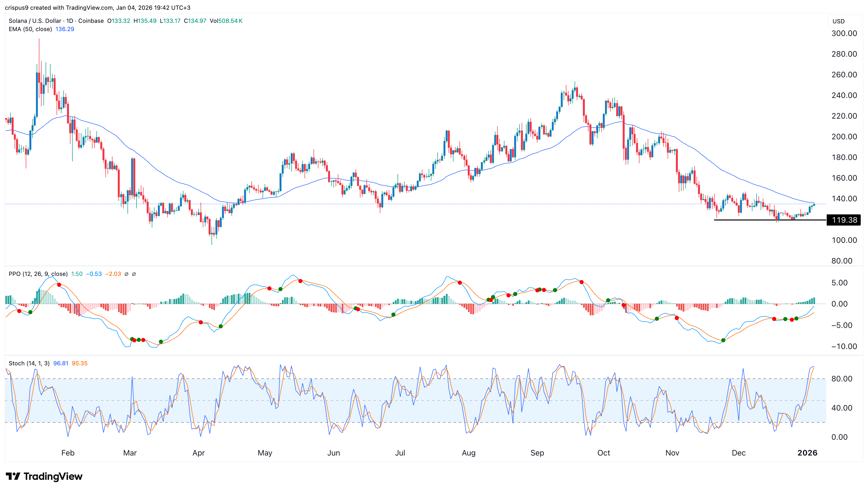
Task: Click the second empty-set symbol in PPO legend
Action: pyautogui.click(x=134, y=274)
